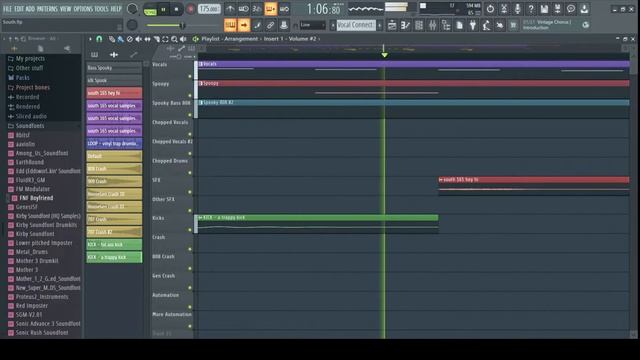Open the TOOLS menu
Image resolution: width=640 pixels, height=360 pixels.
102,9
